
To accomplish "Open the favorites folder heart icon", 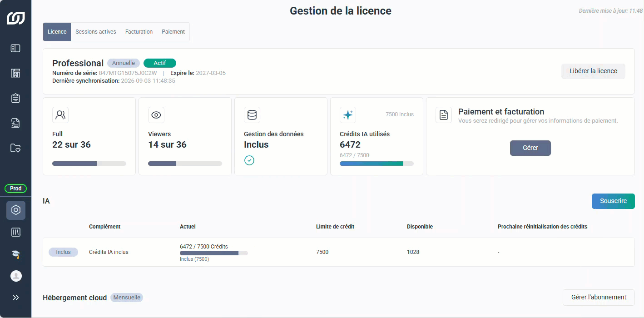I will click(15, 148).
